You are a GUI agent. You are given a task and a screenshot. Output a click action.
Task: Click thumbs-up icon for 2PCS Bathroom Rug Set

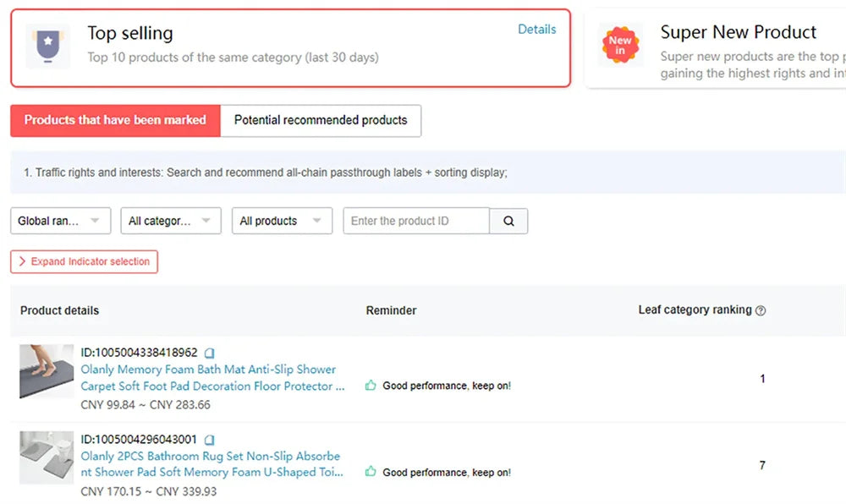click(x=371, y=472)
